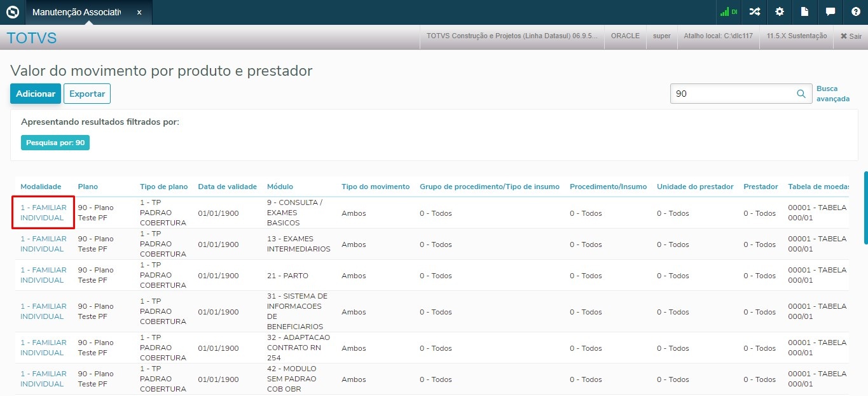The height and width of the screenshot is (396, 868).
Task: Open FAMILIAR INDIVIDUAL link in ADAPTACAO CONTRATO row
Action: 43,348
